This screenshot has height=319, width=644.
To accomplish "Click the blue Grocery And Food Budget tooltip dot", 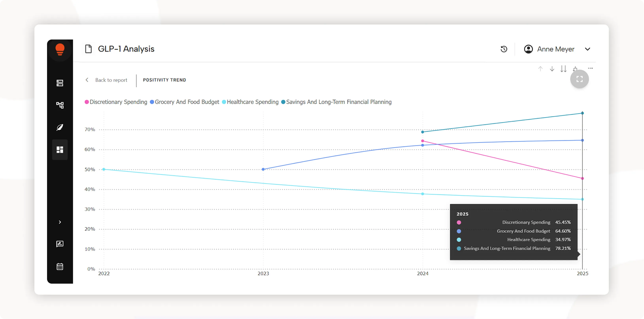I will coord(459,231).
